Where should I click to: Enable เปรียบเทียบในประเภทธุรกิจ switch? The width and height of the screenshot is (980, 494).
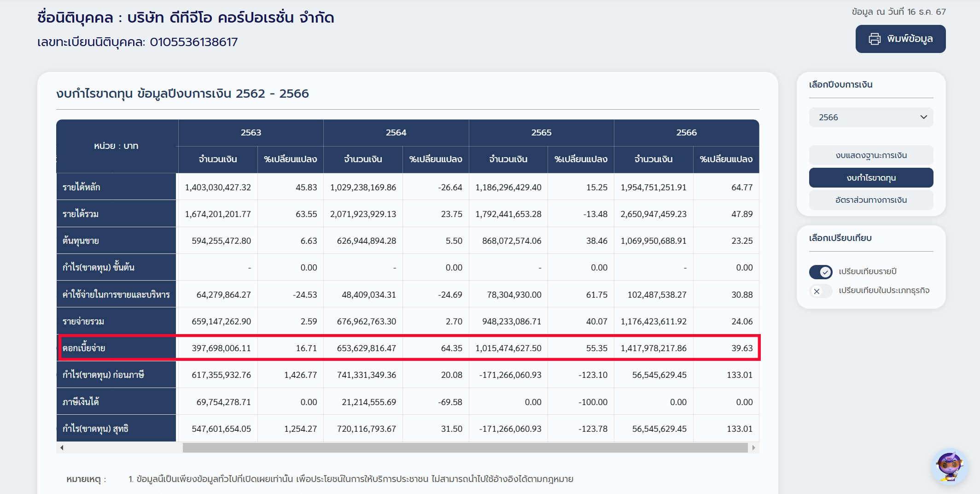pos(820,291)
